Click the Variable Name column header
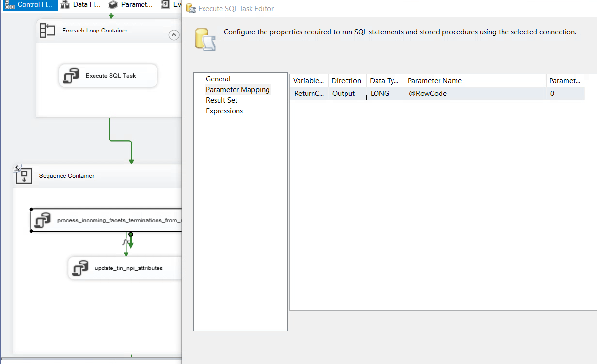Viewport: 597px width, 364px height. point(309,81)
